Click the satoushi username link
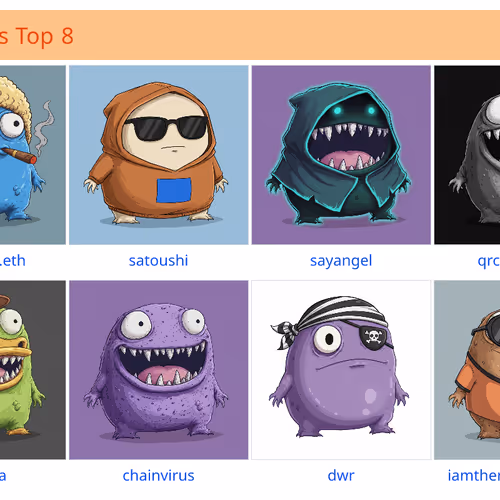Viewport: 500px width, 500px height. coord(159,261)
